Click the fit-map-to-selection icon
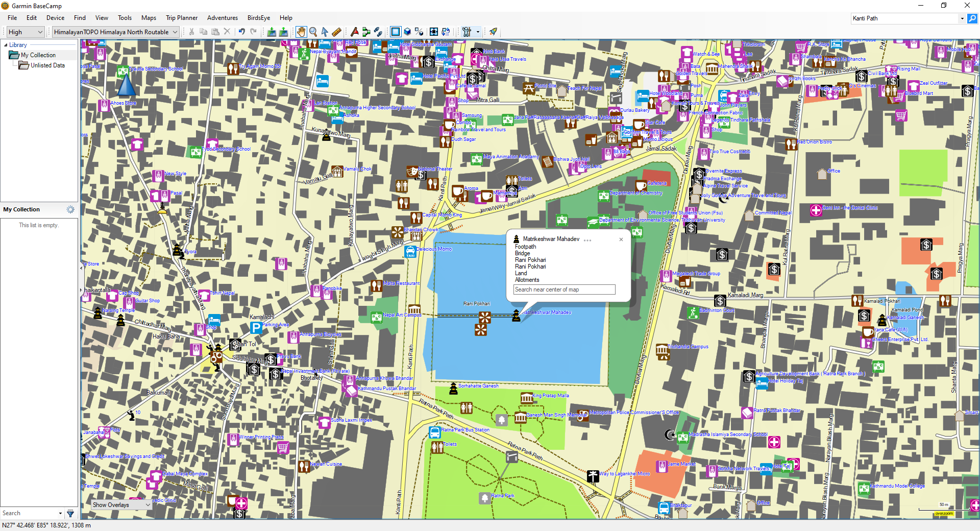The width and height of the screenshot is (980, 531). click(x=434, y=32)
